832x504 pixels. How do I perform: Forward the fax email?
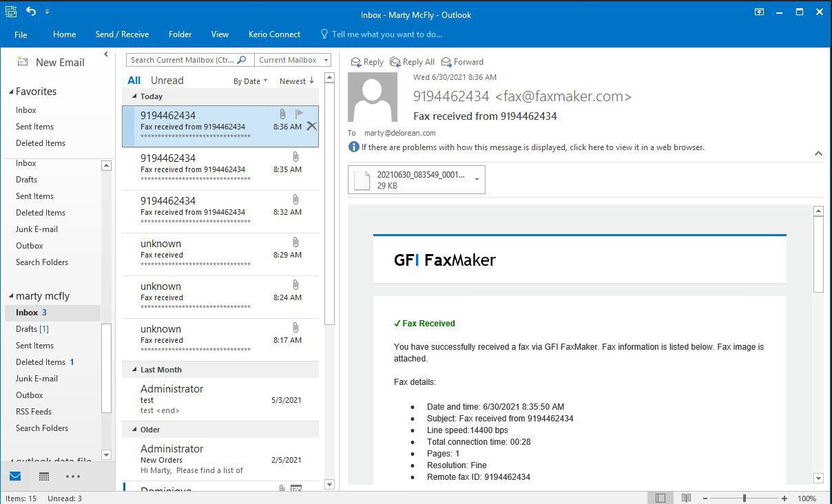(463, 62)
